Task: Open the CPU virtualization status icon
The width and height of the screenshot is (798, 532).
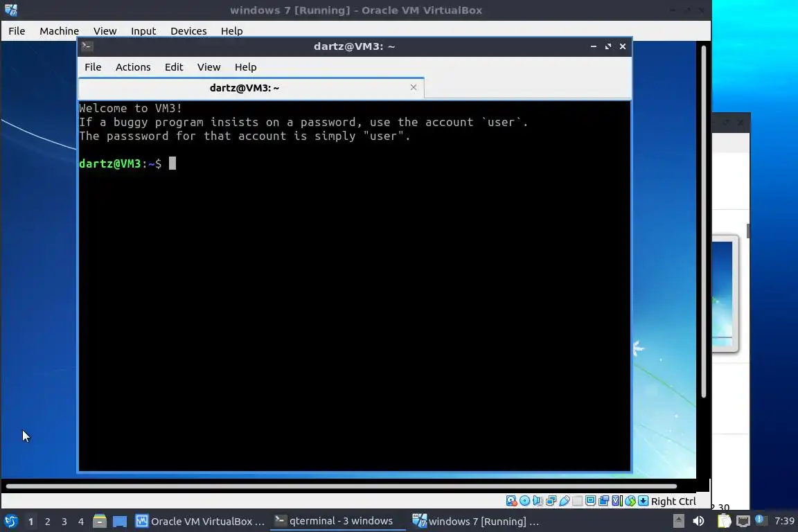Action: (x=617, y=501)
